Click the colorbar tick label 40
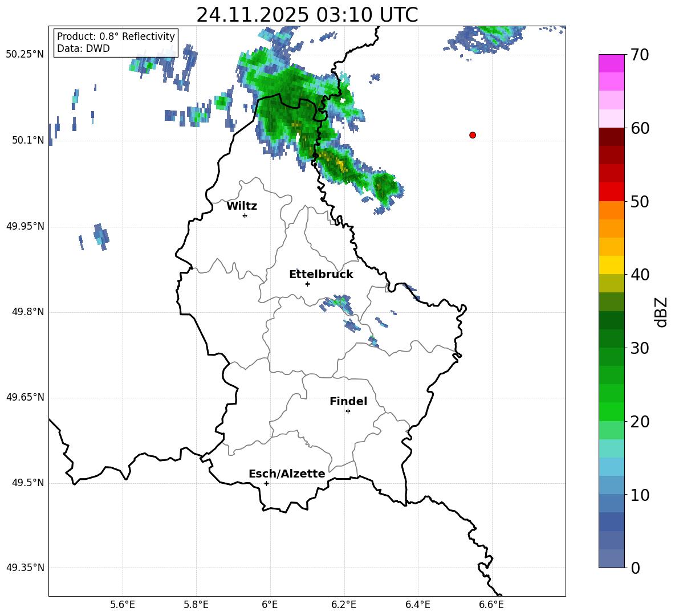The image size is (675, 616). tap(640, 275)
